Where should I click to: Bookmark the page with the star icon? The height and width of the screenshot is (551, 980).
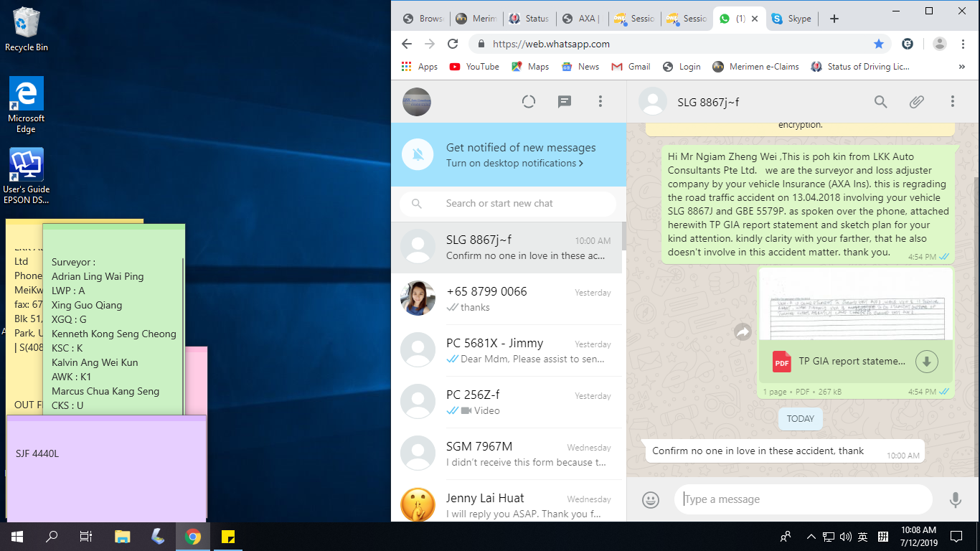click(879, 44)
